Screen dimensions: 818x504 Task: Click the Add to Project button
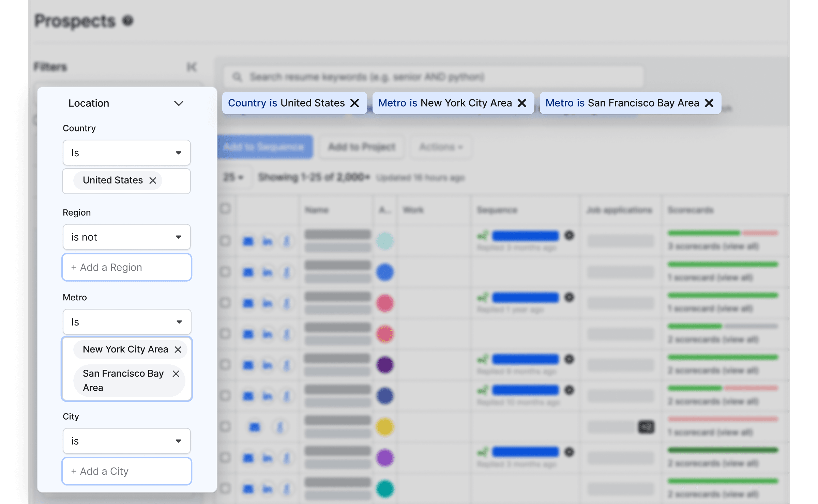tap(362, 147)
